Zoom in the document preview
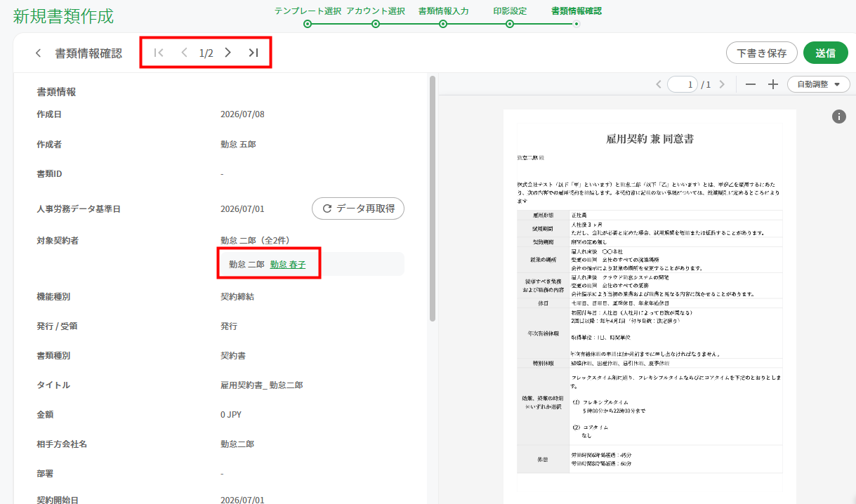The height and width of the screenshot is (504, 856). click(x=773, y=84)
